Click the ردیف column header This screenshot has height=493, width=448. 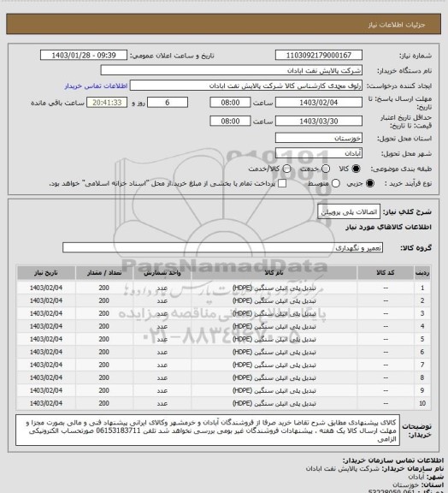422,273
